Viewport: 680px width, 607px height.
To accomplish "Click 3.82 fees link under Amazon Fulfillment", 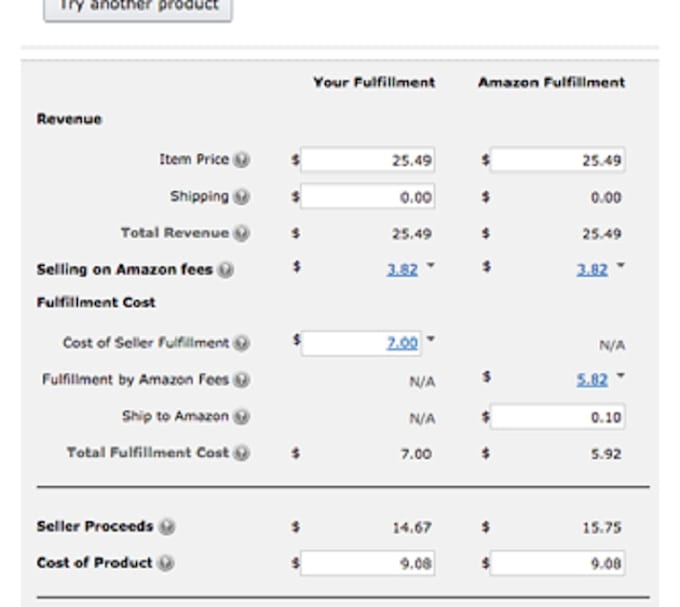I will click(x=592, y=270).
